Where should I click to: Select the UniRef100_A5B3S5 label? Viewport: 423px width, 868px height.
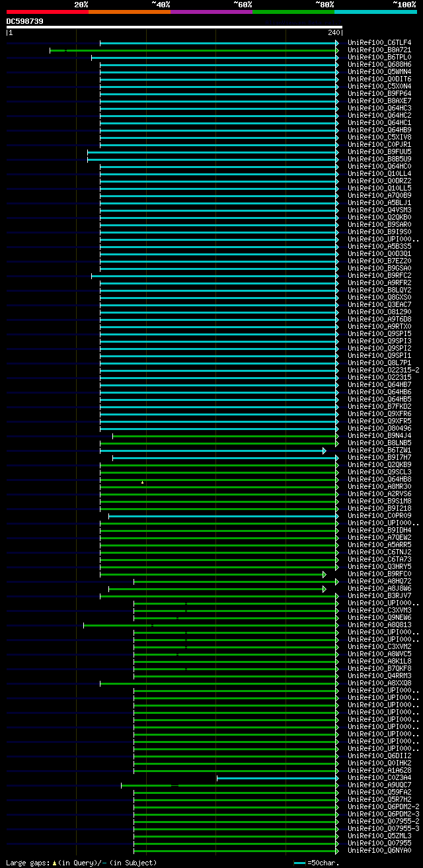(x=379, y=247)
